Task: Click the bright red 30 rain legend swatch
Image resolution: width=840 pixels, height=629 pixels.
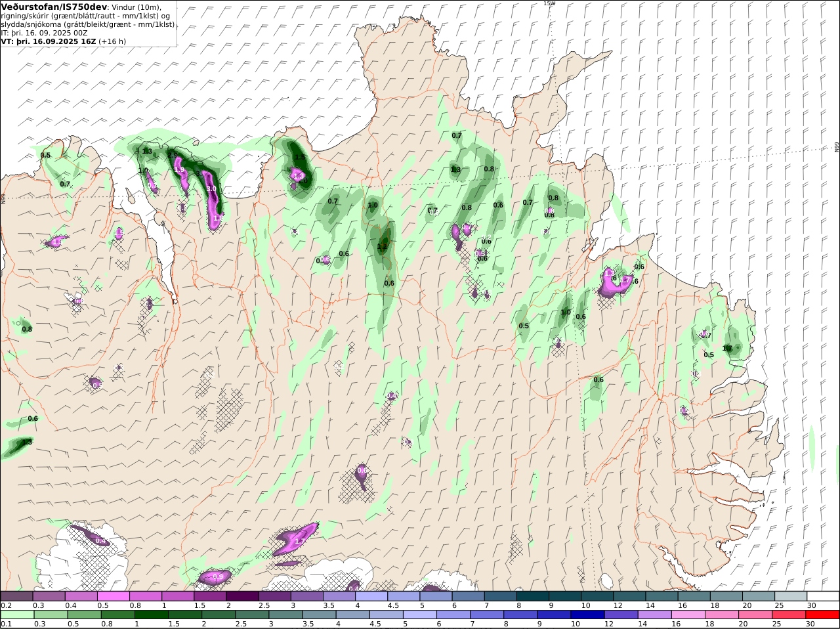Action: [823, 615]
